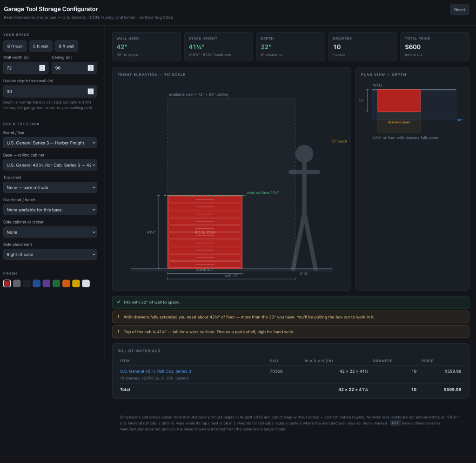Select the red finish swatch
Screen dimensions: 476x463
pyautogui.click(x=7, y=284)
